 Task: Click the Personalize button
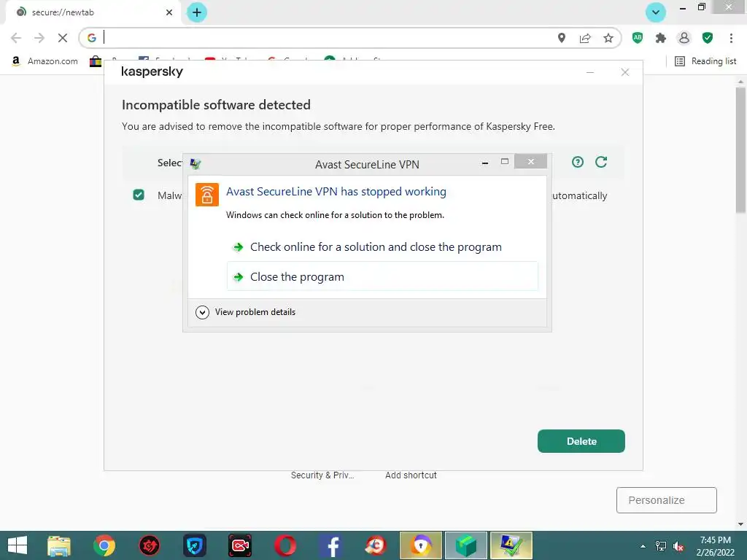(667, 500)
